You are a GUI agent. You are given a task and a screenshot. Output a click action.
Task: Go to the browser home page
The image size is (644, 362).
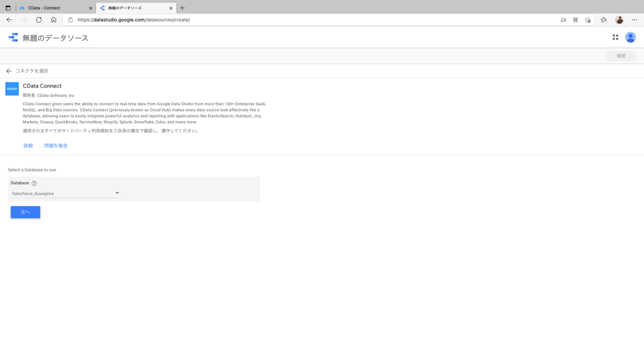pos(54,20)
